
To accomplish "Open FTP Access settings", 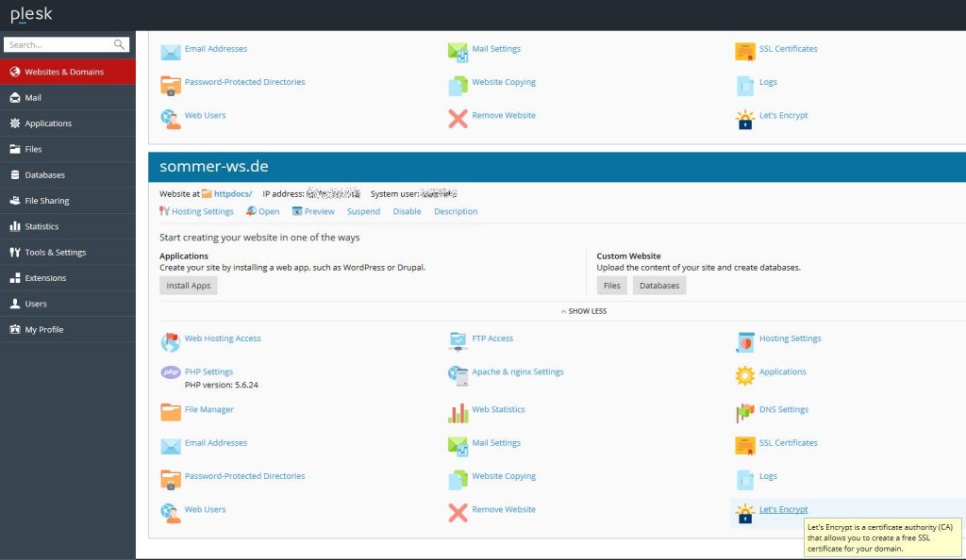I will tap(494, 338).
